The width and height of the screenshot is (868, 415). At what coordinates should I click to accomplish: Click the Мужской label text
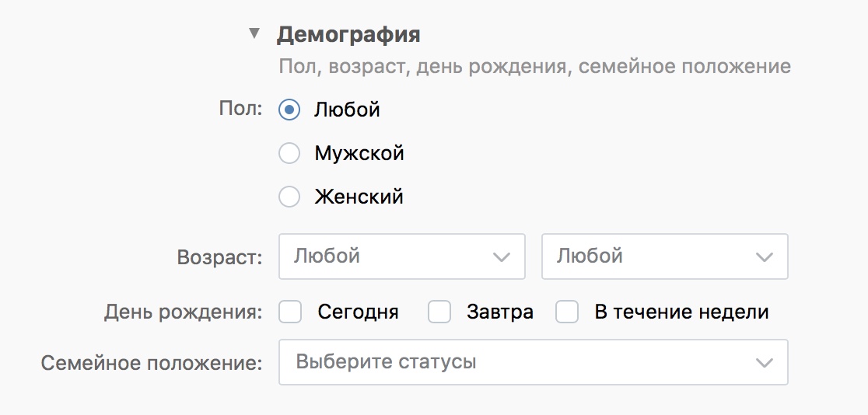click(359, 154)
